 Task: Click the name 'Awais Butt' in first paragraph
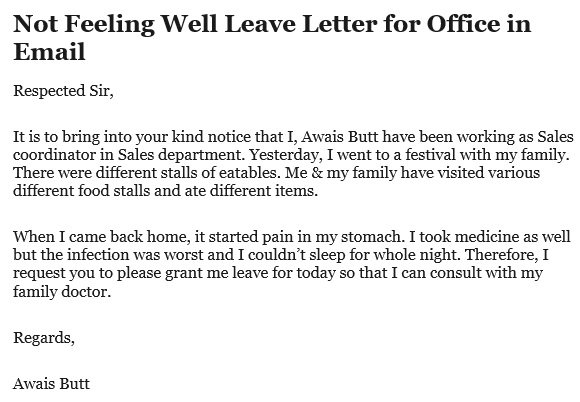340,137
